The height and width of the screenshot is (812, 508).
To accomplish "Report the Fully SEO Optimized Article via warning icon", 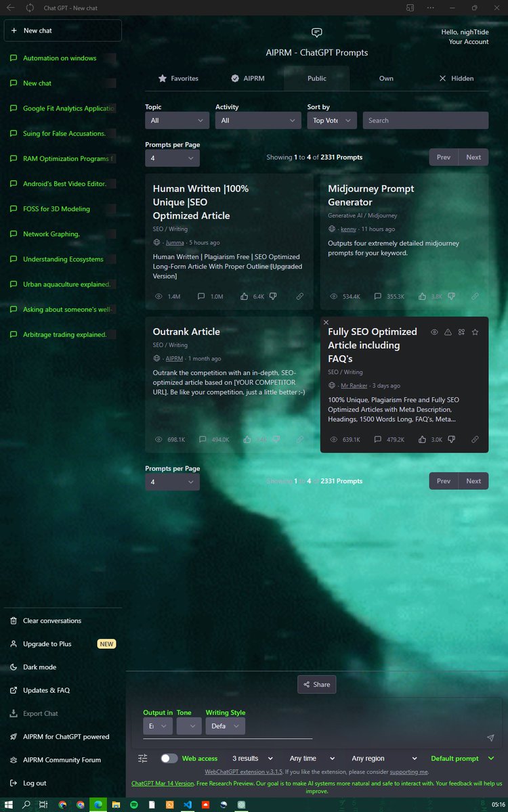I will [448, 332].
